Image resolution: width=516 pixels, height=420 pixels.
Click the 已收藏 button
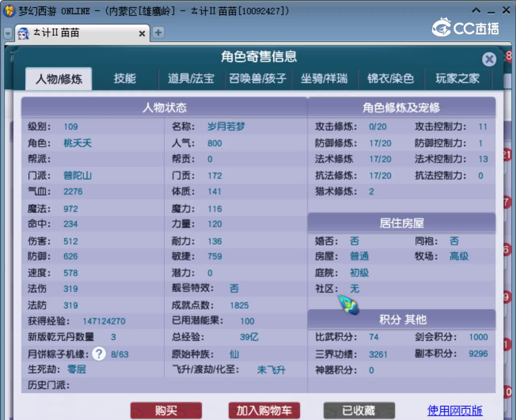click(x=359, y=410)
